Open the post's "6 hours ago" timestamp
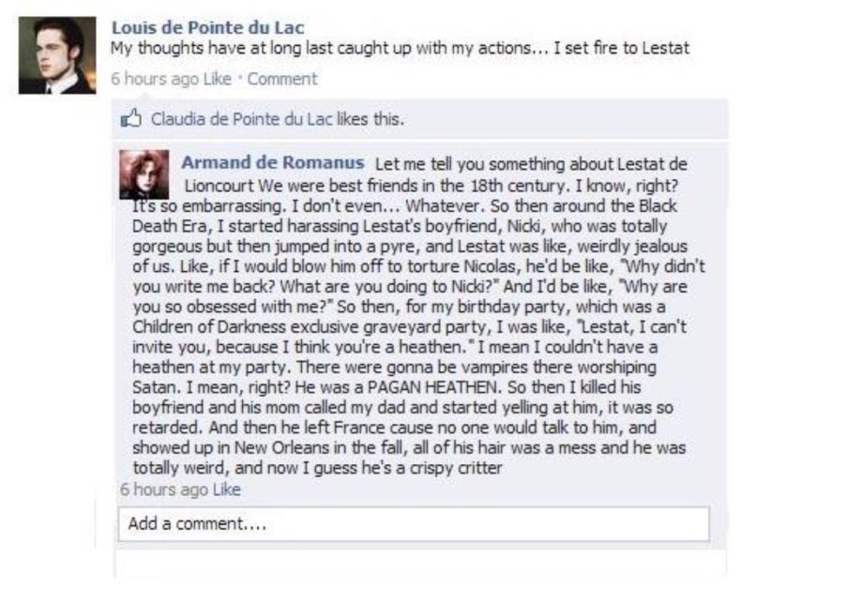Screen dimensions: 862x616 pyautogui.click(x=154, y=79)
